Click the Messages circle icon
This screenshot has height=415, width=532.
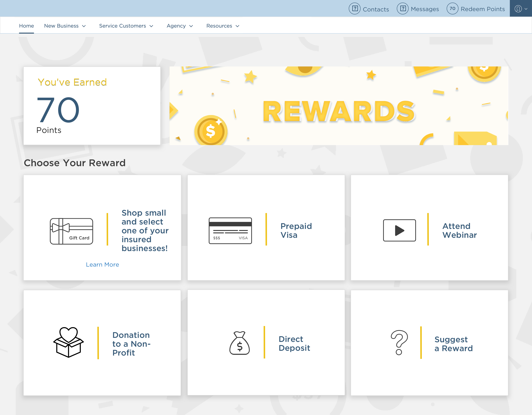tap(403, 9)
